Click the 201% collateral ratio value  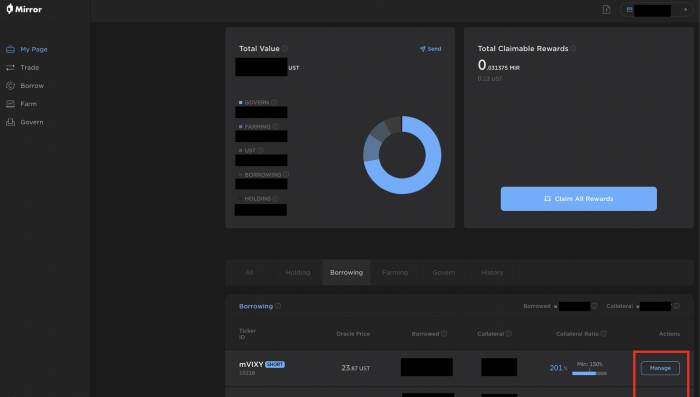click(x=558, y=368)
